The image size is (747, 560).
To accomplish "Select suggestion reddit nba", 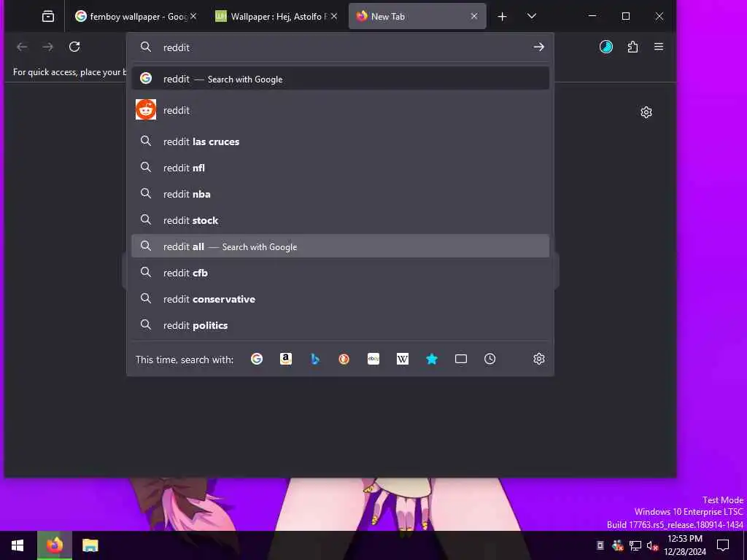I will pos(340,194).
